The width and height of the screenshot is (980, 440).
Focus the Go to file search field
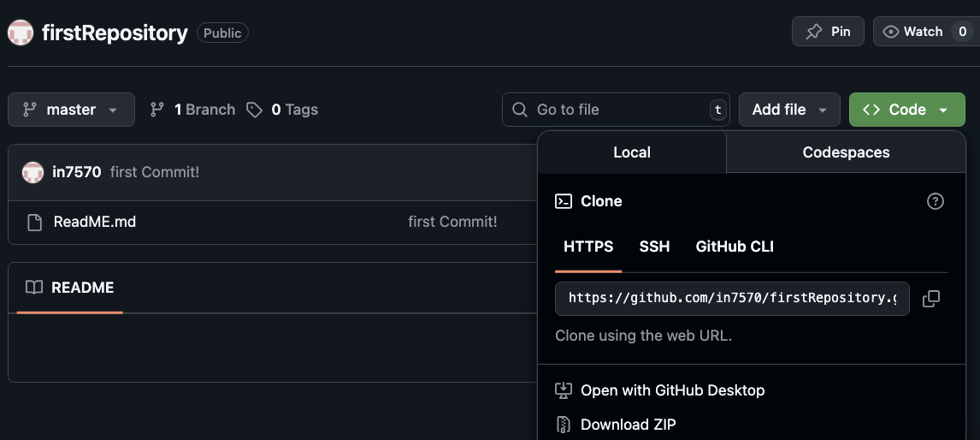[616, 110]
